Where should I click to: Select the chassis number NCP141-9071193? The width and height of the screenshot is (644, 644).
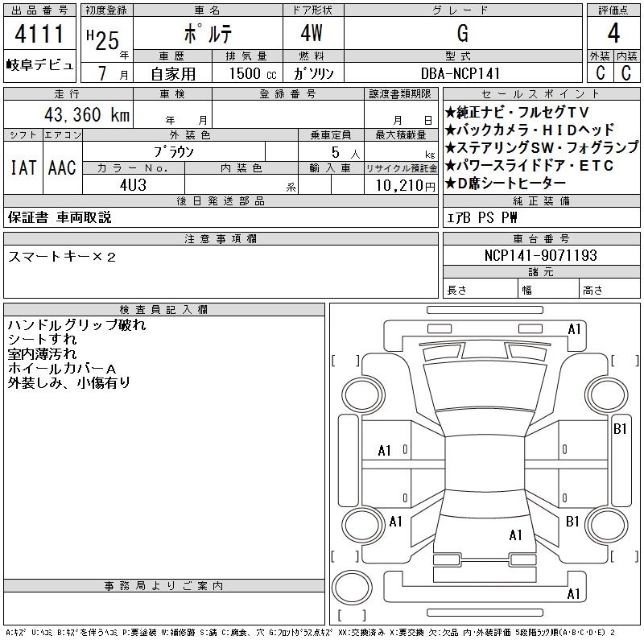540,255
